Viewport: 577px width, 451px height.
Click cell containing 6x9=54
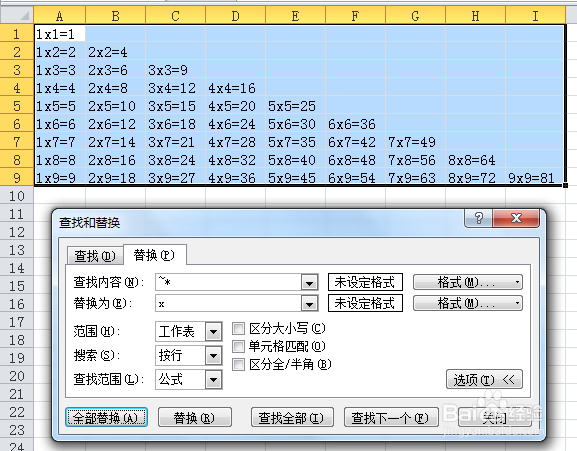pos(355,178)
